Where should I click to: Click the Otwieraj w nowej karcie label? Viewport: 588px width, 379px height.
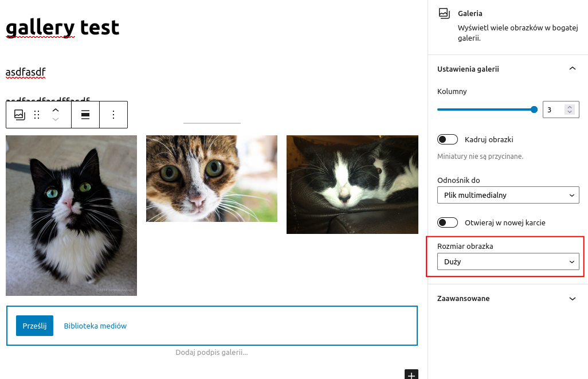coord(505,222)
